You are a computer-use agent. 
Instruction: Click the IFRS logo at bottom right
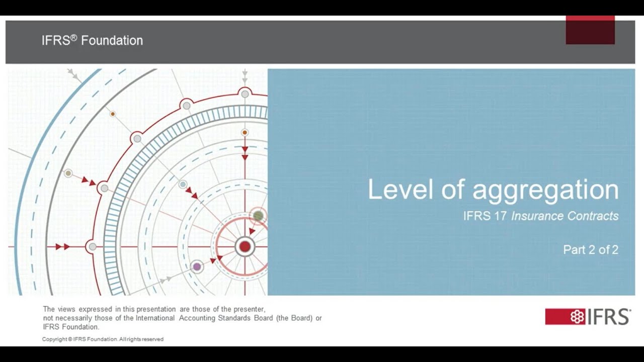click(588, 317)
